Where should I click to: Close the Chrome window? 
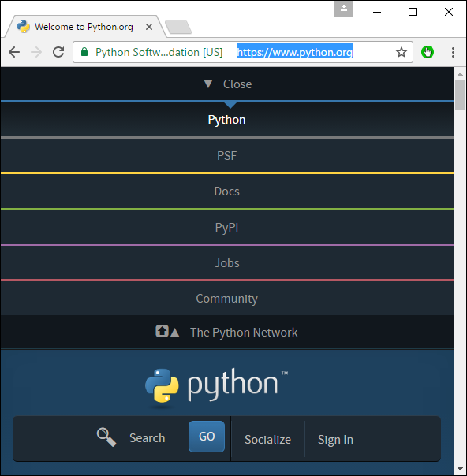click(449, 12)
